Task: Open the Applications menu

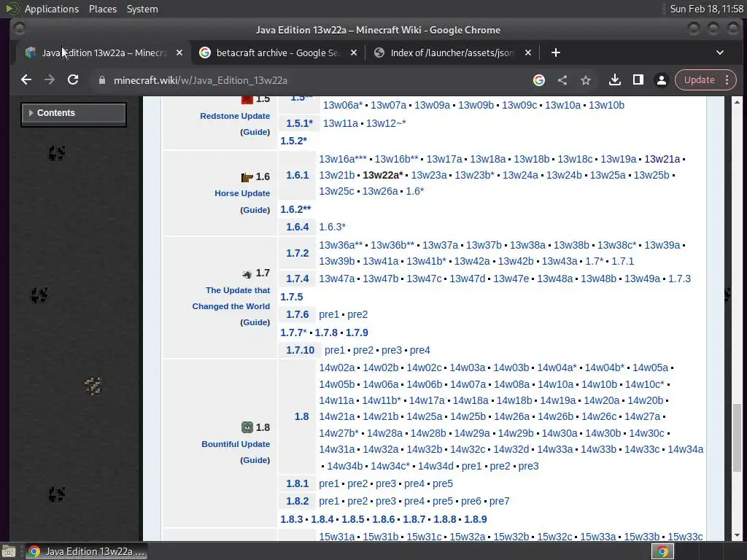Action: pyautogui.click(x=52, y=9)
